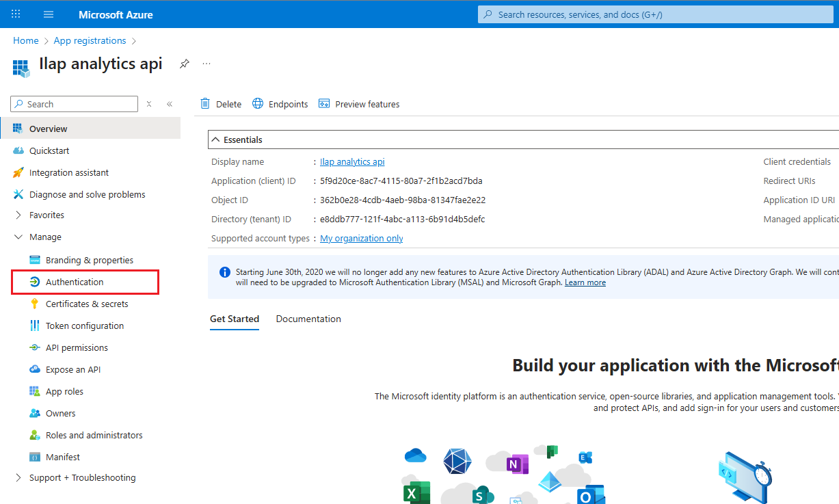
Task: Open the Ilap analytics api display name link
Action: 352,161
